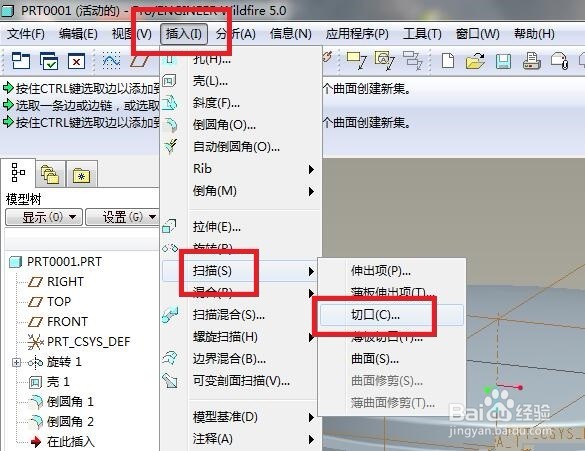Expand the 旋转 1 tree node

(16, 362)
